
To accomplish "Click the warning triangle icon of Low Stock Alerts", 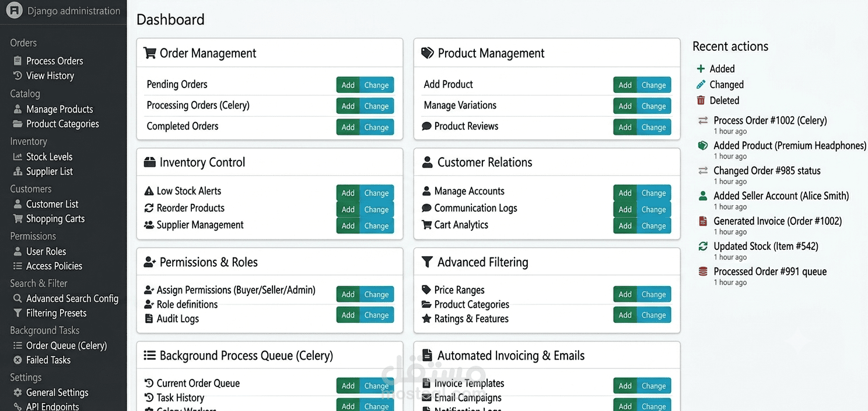I will tap(149, 191).
